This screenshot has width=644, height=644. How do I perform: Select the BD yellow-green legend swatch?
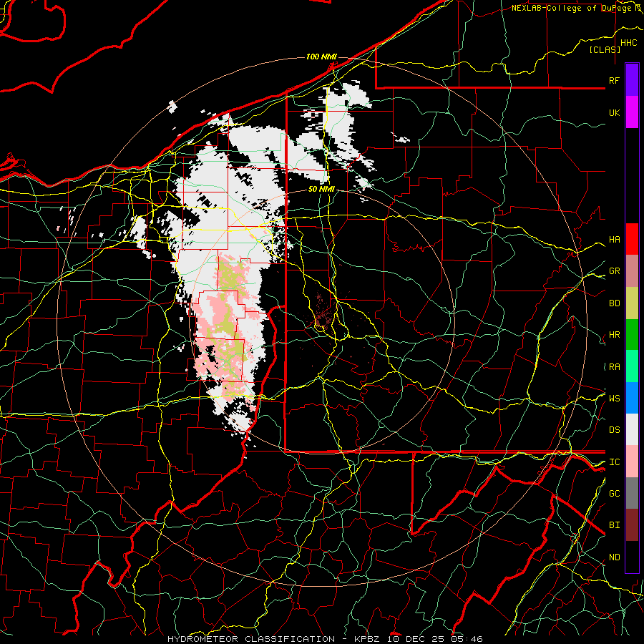[632, 303]
